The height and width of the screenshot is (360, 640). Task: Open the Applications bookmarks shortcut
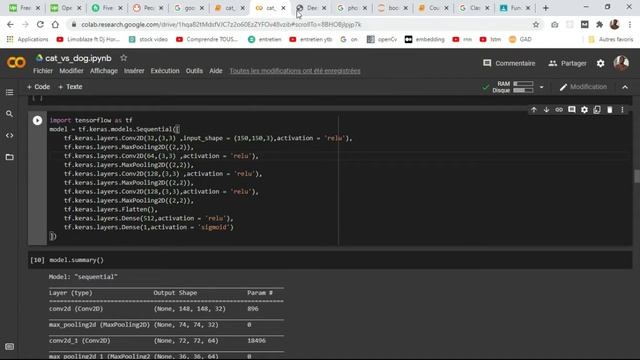point(27,39)
